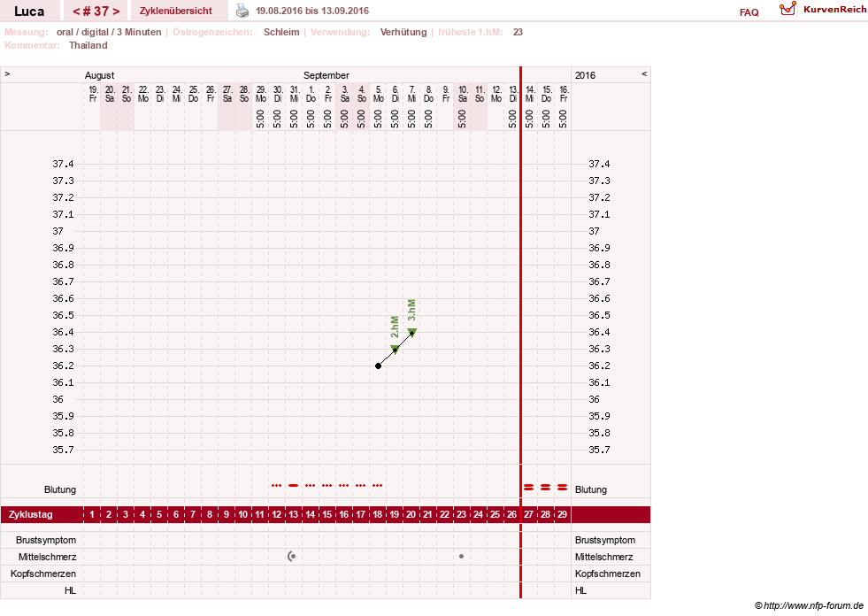The height and width of the screenshot is (616, 868).
Task: Click the 'September' month header
Action: tap(326, 75)
